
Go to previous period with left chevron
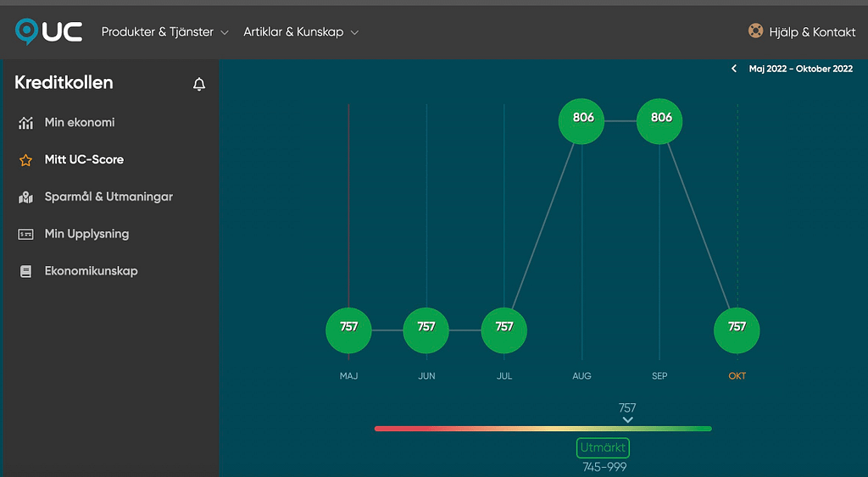734,69
